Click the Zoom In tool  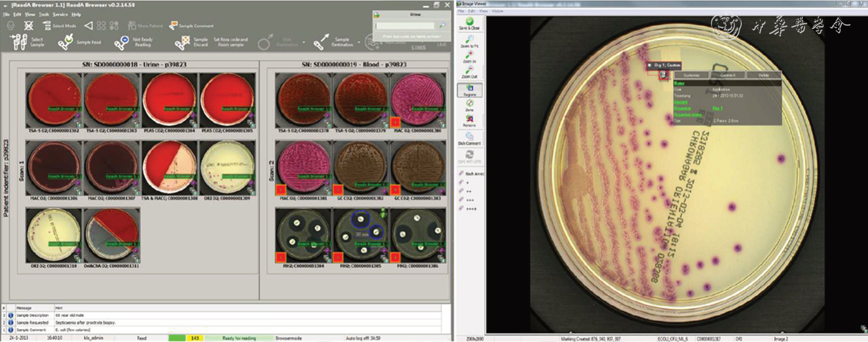[469, 56]
